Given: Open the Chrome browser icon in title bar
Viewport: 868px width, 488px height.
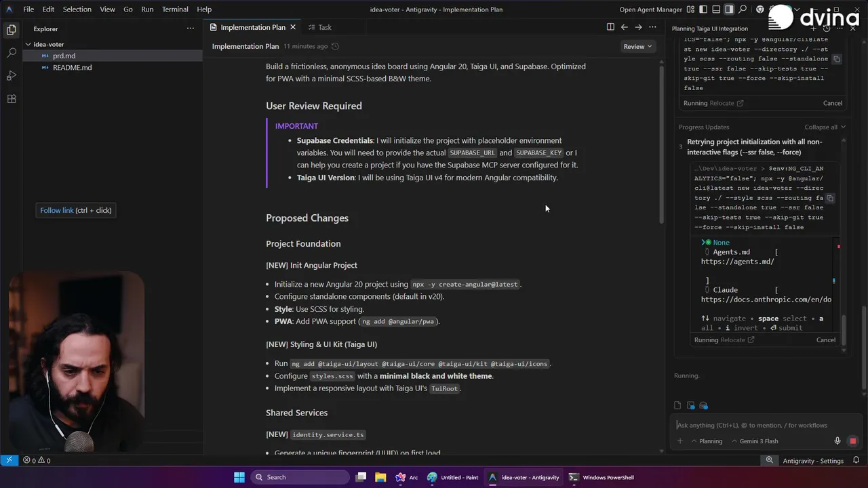Looking at the screenshot, I should tap(760, 9).
